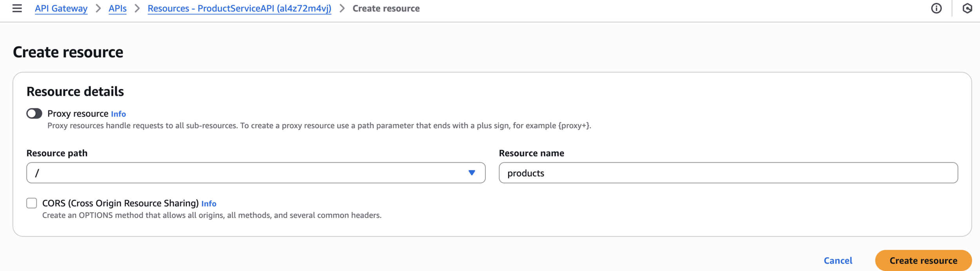Open Resources - ProductServiceAPI breadcrumb link

(240, 8)
